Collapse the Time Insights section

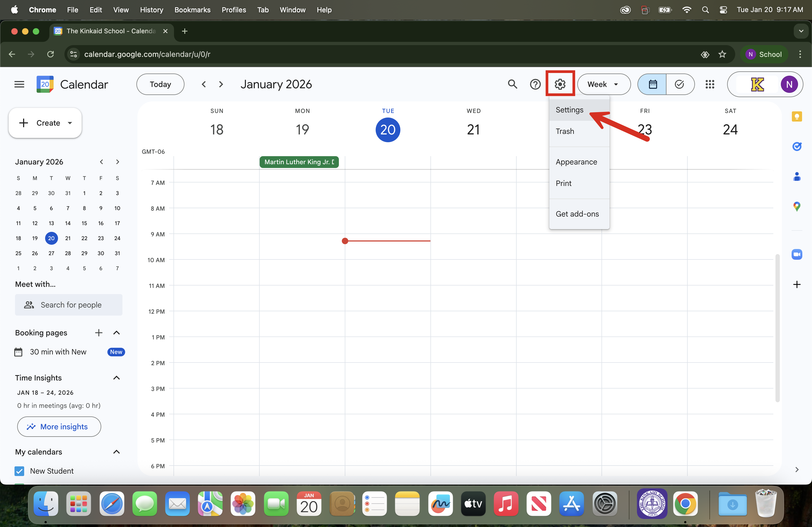(116, 378)
